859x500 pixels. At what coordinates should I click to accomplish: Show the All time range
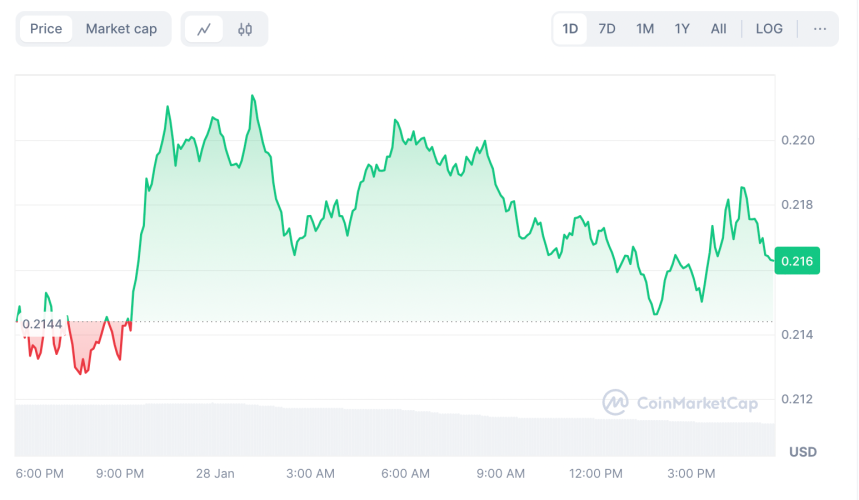pos(718,29)
